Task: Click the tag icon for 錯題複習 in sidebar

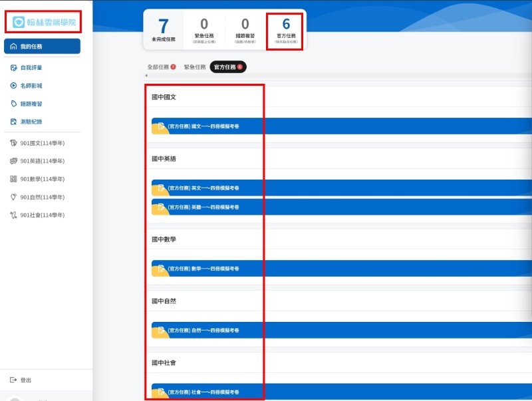Action: tap(13, 104)
